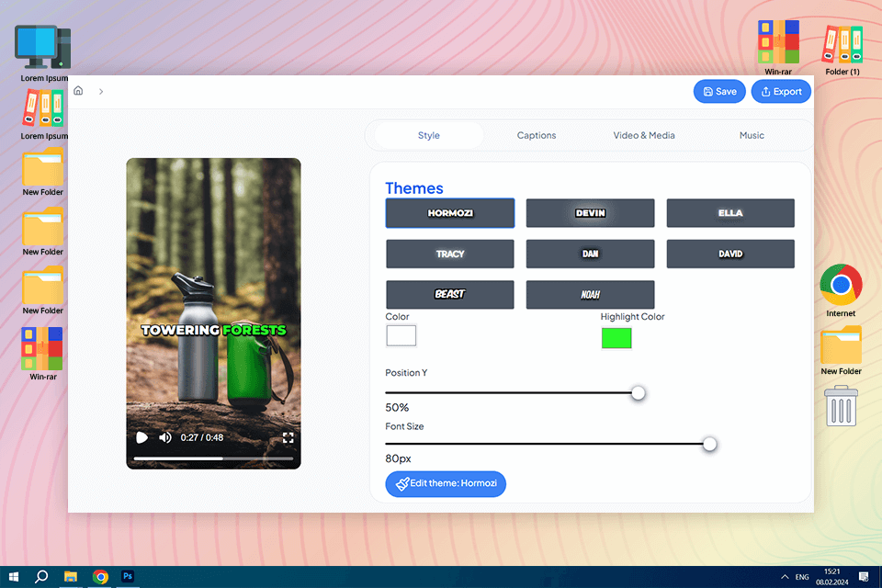
Task: Pick the Noah theme
Action: 590,294
